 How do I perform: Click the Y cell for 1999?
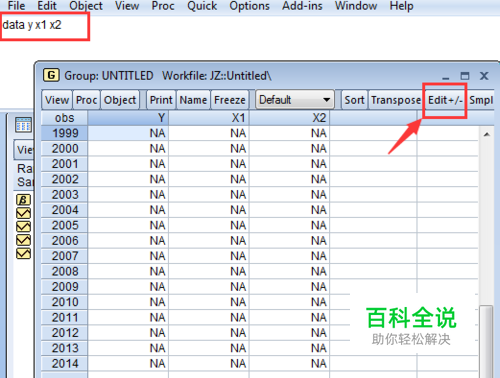point(128,133)
